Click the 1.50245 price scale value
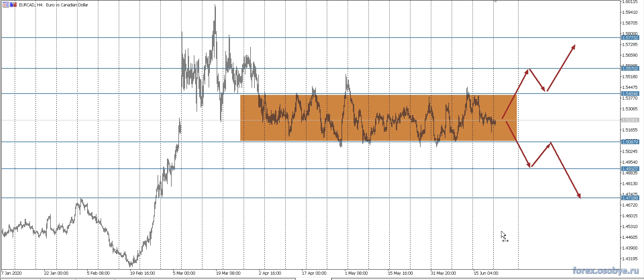Viewport: 644px width, 280px height. coord(630,152)
